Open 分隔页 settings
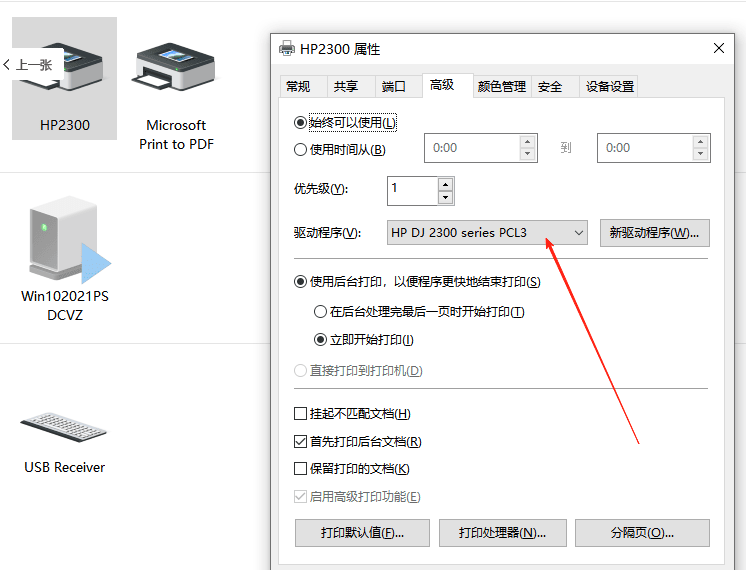 642,533
